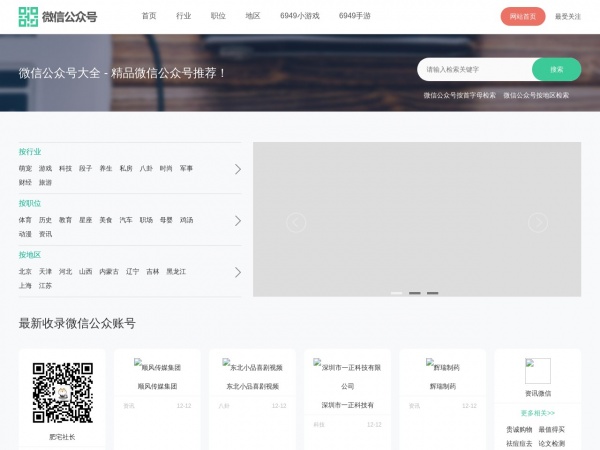The image size is (600, 450).
Task: Select the 私房 industry tag
Action: point(126,168)
